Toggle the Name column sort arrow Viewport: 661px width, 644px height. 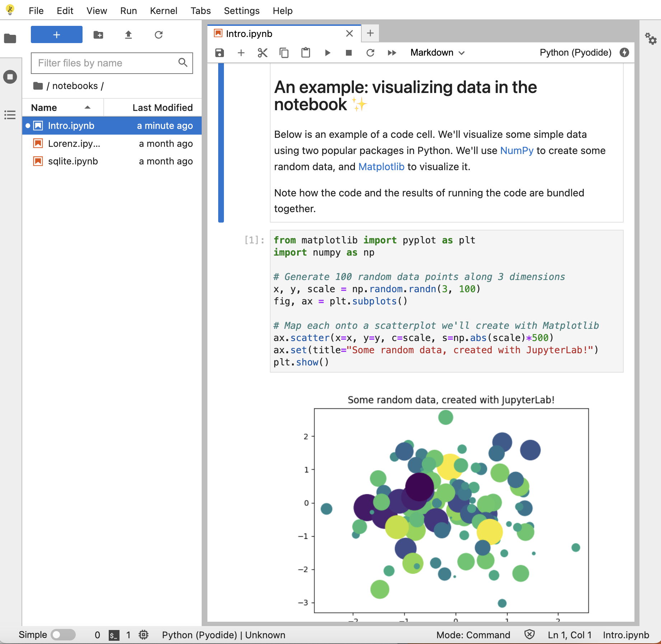(x=88, y=107)
